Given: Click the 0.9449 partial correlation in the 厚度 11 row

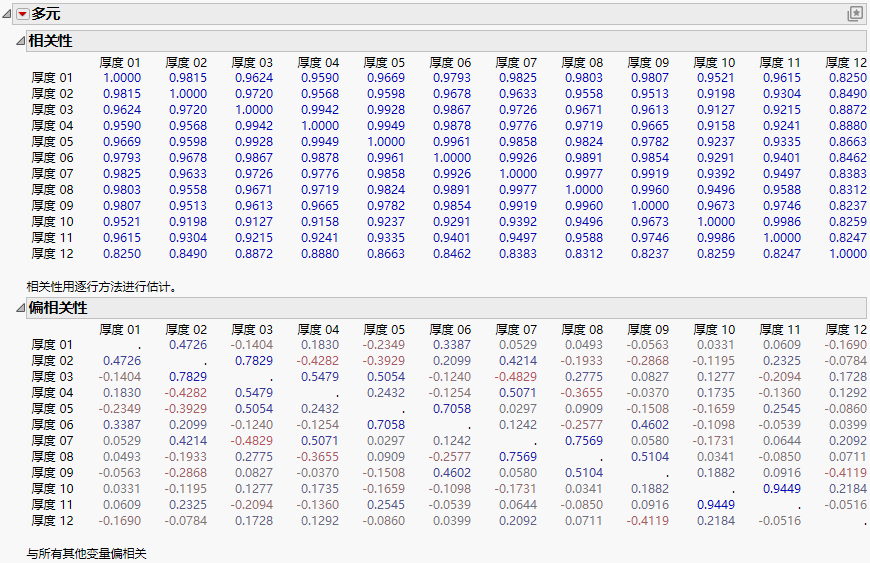Looking at the screenshot, I should [x=714, y=504].
